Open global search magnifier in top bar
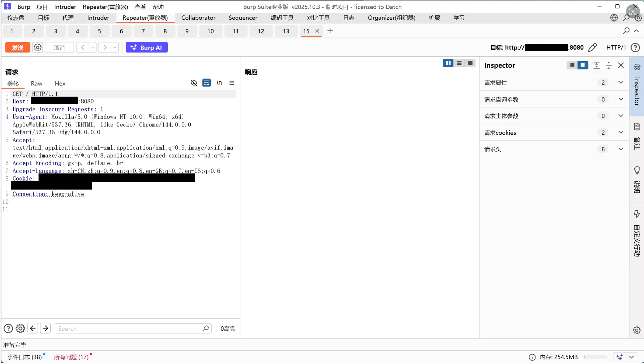 pyautogui.click(x=626, y=18)
